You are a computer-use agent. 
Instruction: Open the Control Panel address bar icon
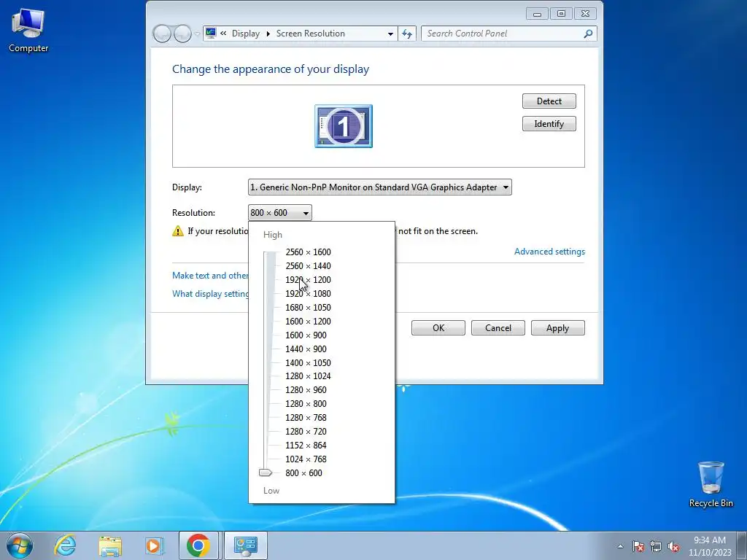(211, 33)
